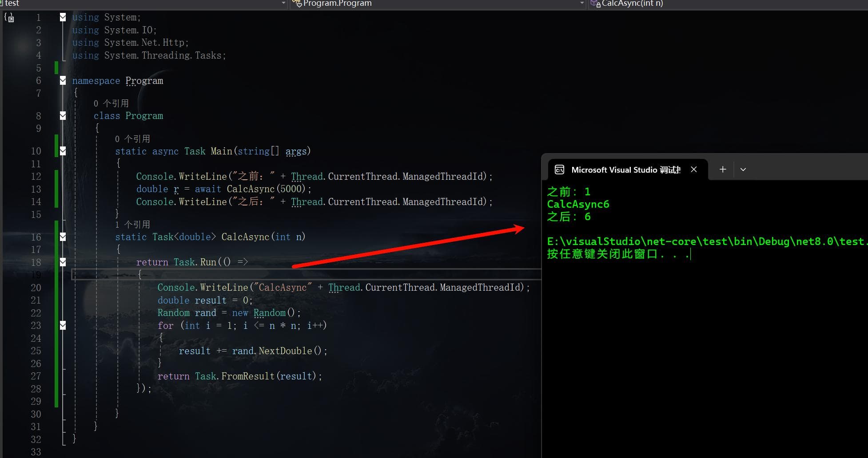
Task: Collapse the using directives block on line 1
Action: click(x=63, y=17)
